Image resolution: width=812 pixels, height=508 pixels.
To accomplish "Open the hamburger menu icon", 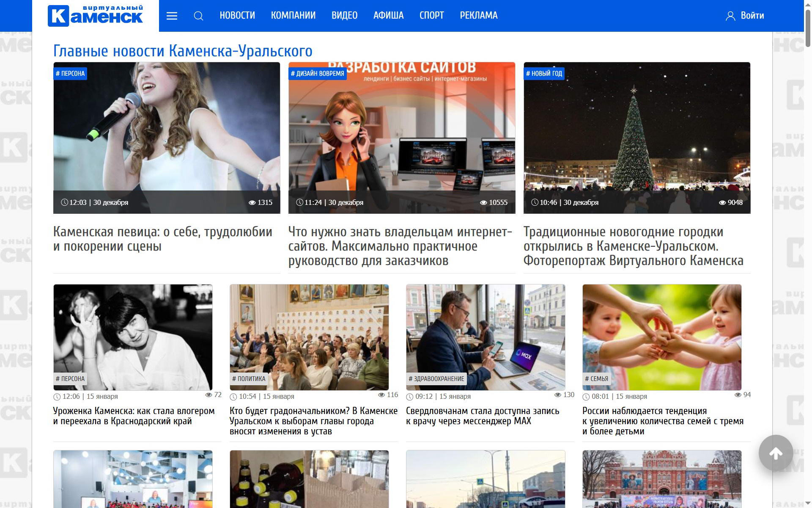I will tap(172, 16).
